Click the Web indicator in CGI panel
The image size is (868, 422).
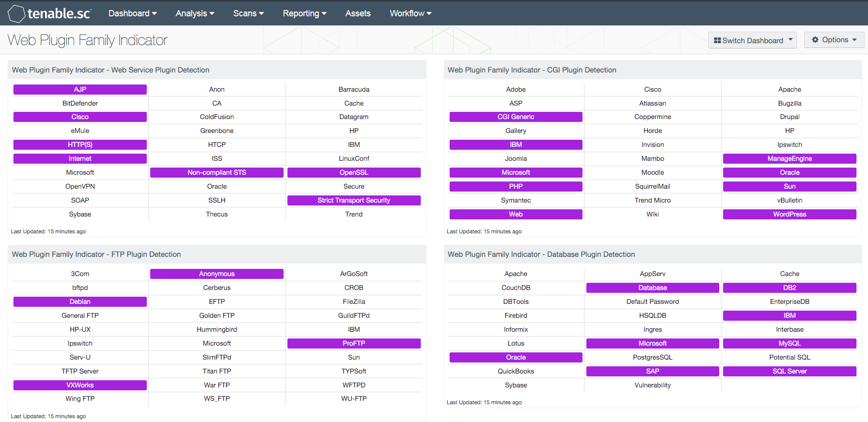[x=516, y=214]
